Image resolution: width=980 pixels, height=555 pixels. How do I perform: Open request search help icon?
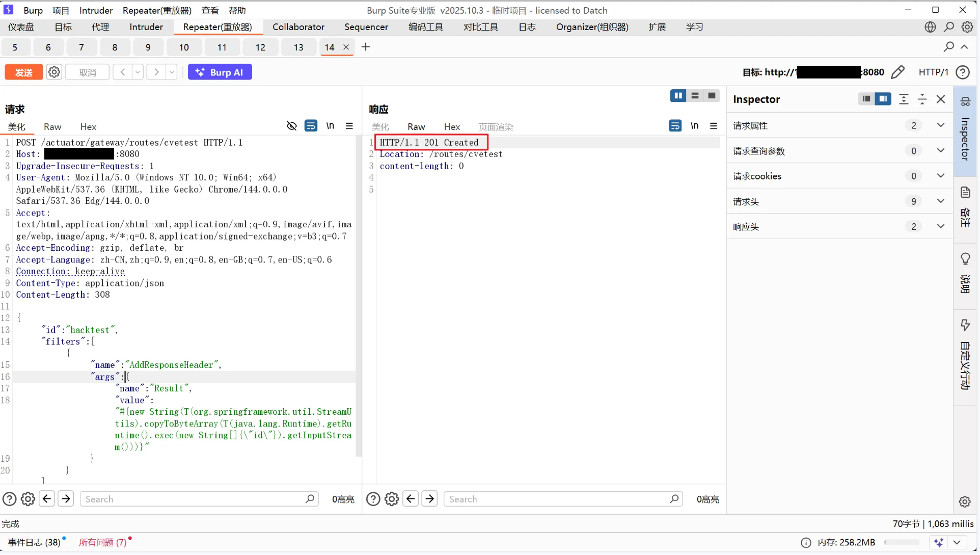coord(9,499)
